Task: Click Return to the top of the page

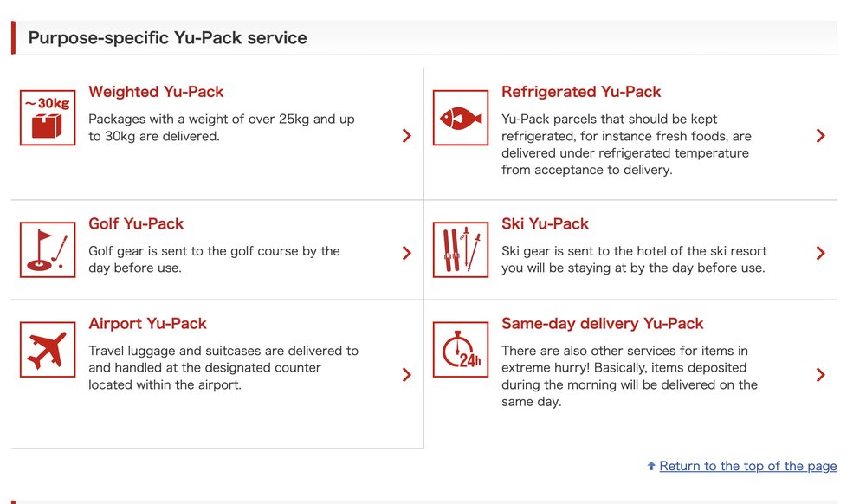Action: (x=746, y=466)
